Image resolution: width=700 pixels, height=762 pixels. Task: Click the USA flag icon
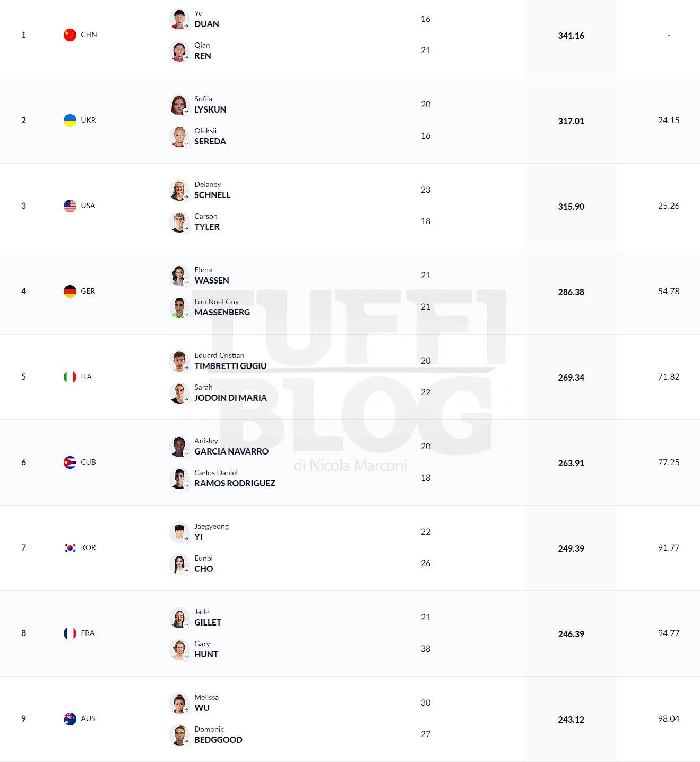point(70,206)
